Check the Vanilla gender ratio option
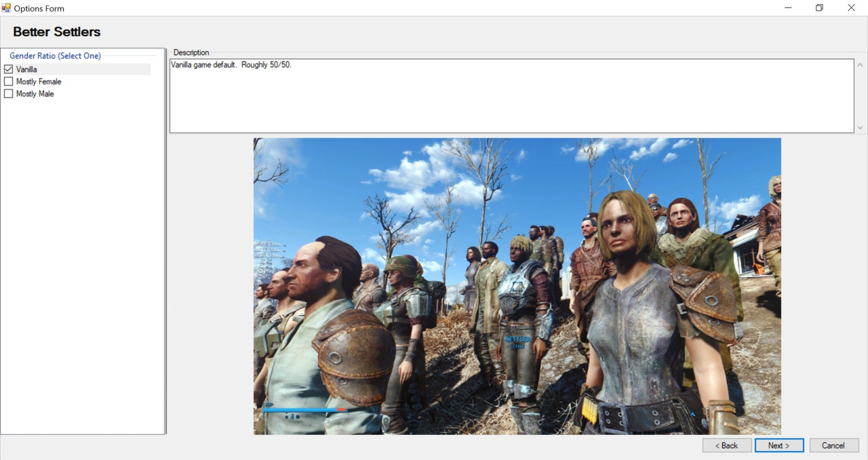The width and height of the screenshot is (868, 460). [x=9, y=69]
